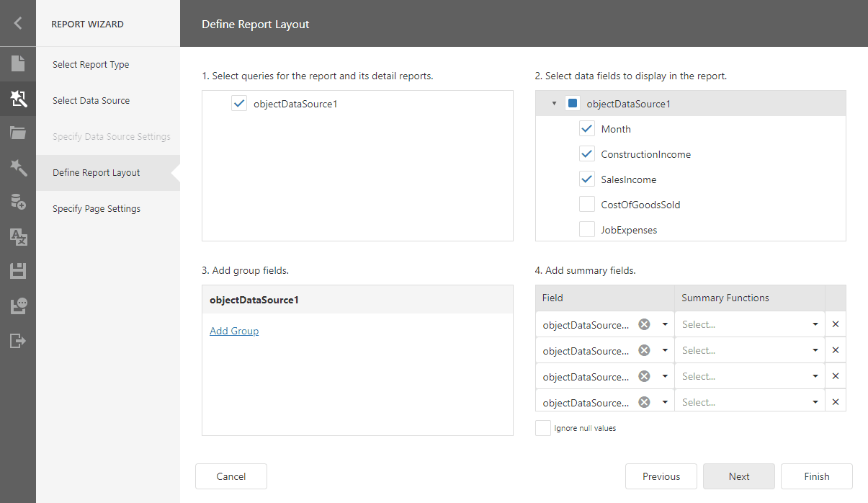Open the first summary Field dropdown

pyautogui.click(x=664, y=324)
